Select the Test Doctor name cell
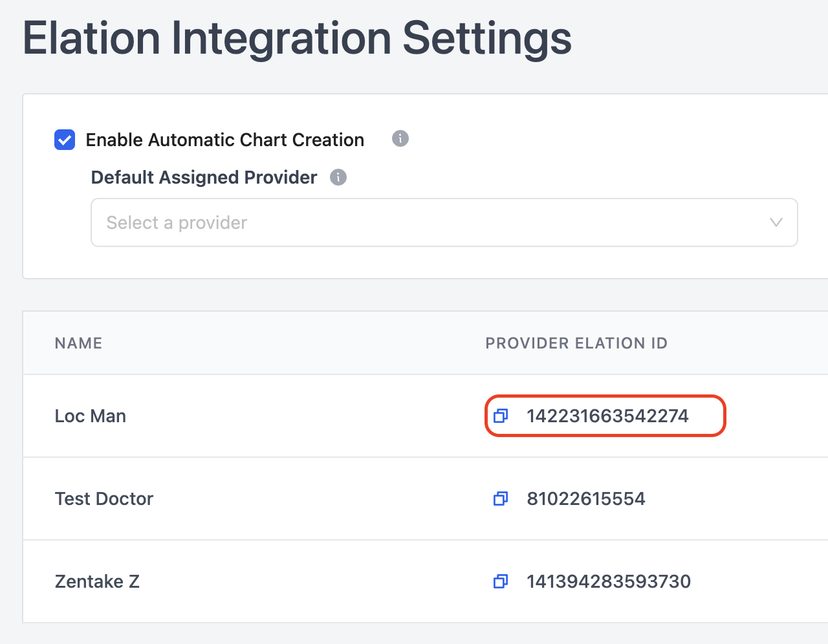Viewport: 828px width, 644px height. 104,499
